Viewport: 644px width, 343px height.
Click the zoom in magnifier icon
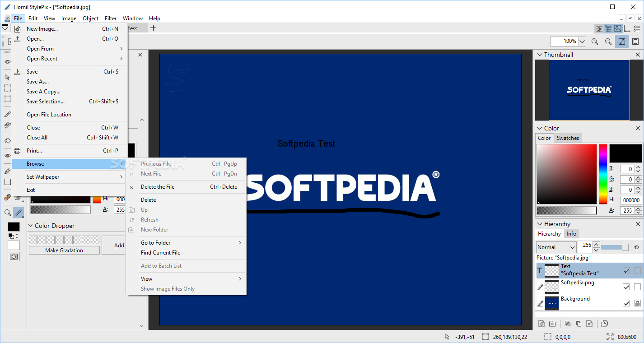pos(595,42)
